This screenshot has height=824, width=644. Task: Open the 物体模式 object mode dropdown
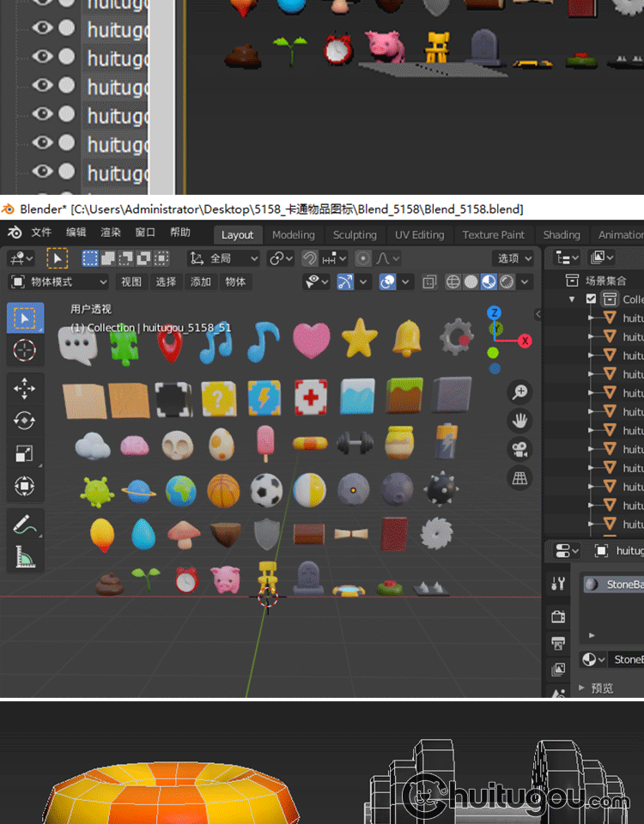pyautogui.click(x=58, y=282)
